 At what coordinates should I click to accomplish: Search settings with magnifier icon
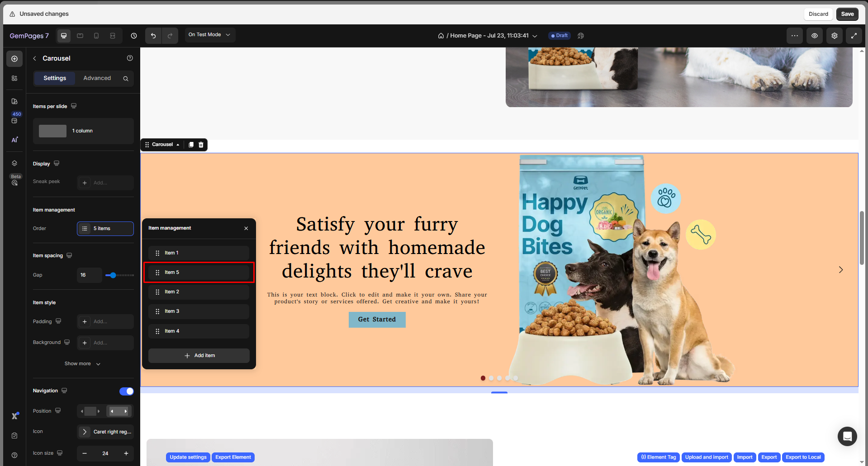coord(126,79)
